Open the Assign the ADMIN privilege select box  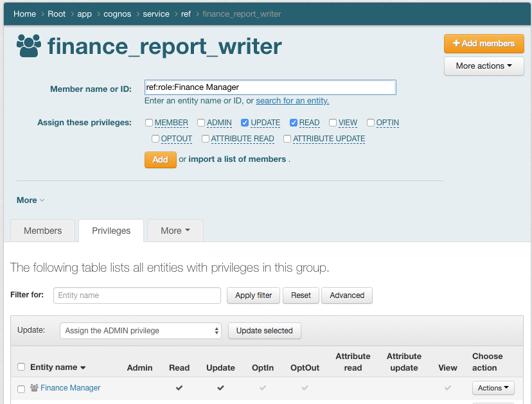tap(141, 331)
